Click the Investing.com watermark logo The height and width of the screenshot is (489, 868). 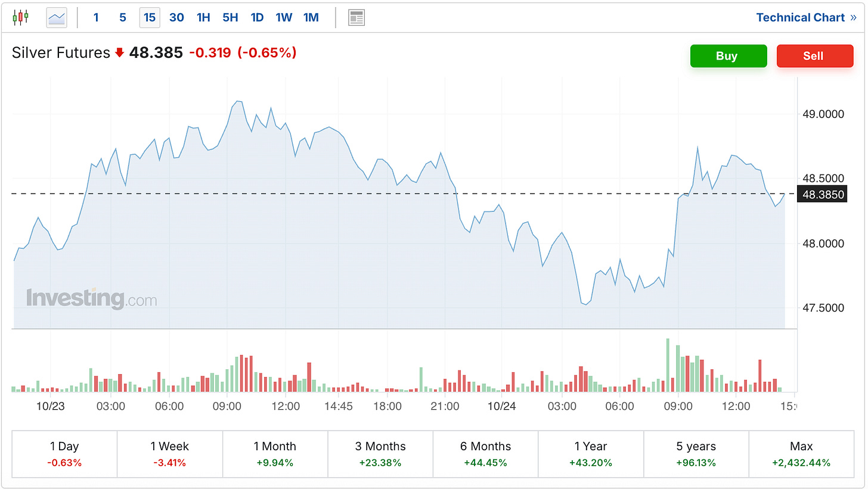click(91, 299)
